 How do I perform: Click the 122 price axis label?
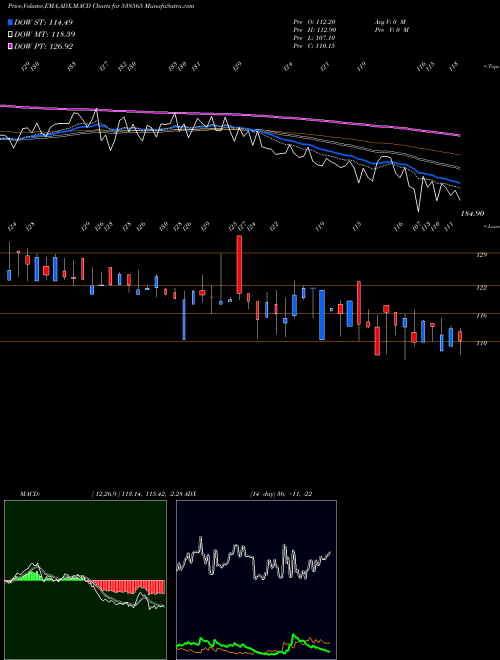click(482, 287)
